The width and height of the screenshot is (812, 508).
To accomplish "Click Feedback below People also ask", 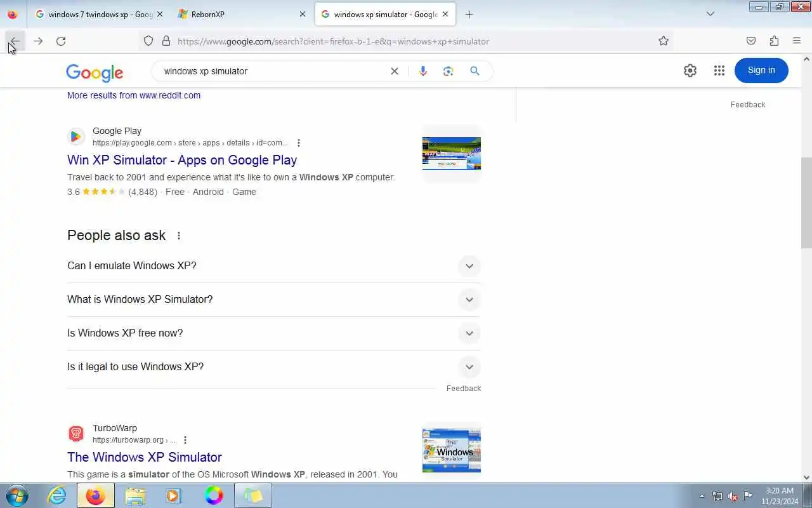I will coord(464,389).
